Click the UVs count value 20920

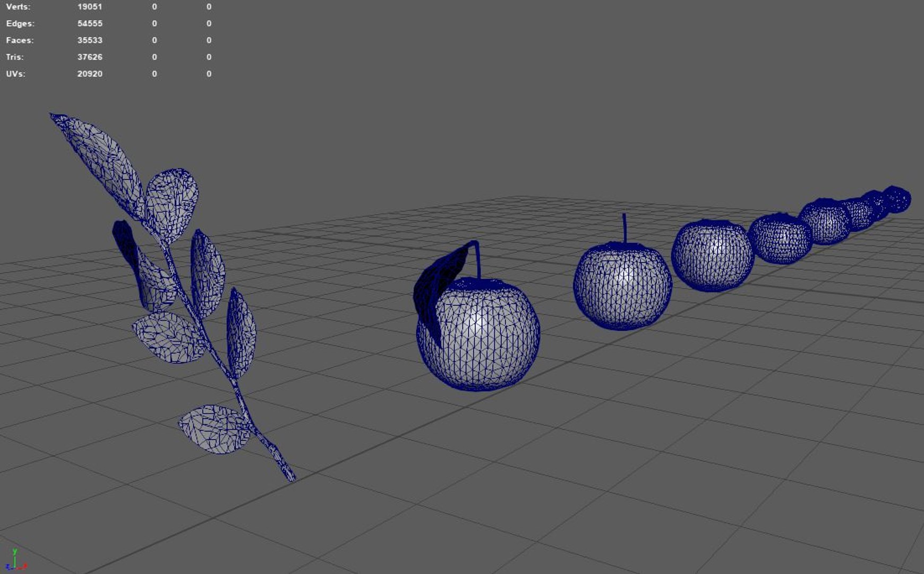(90, 74)
